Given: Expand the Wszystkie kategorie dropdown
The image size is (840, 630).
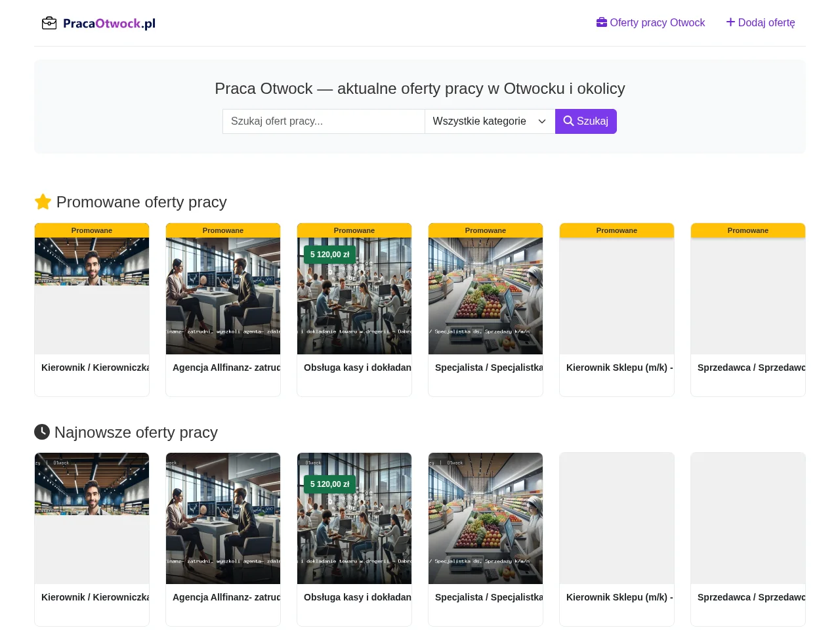Looking at the screenshot, I should coord(490,121).
